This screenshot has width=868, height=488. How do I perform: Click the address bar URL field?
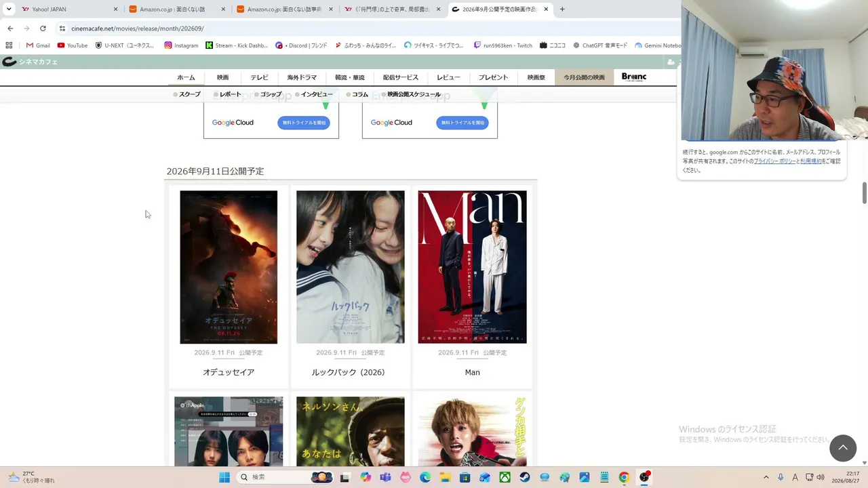click(366, 28)
